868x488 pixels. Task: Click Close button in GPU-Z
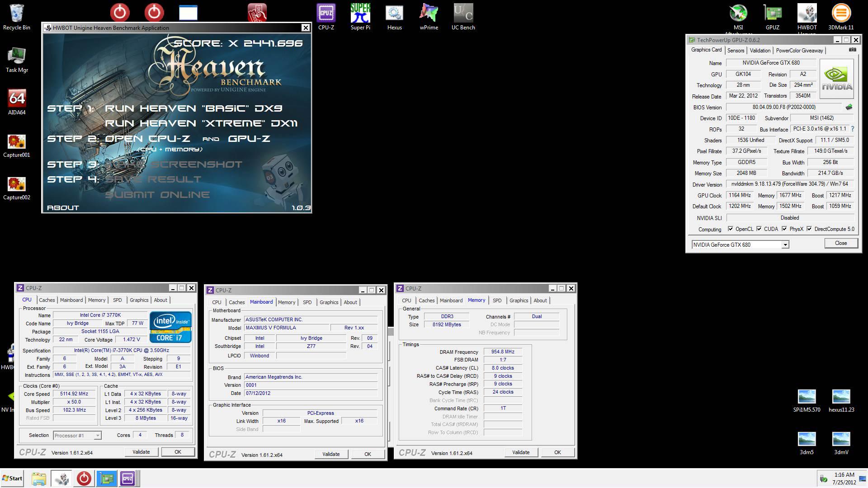(841, 243)
